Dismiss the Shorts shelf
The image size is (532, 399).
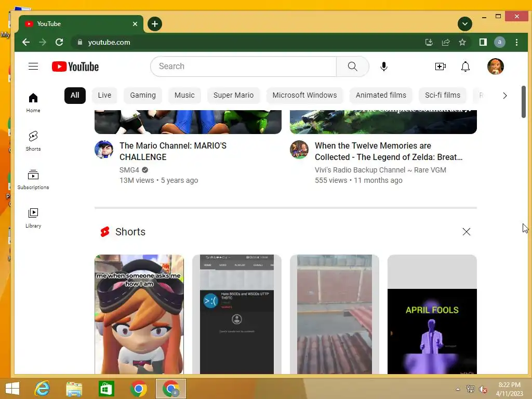[466, 232]
